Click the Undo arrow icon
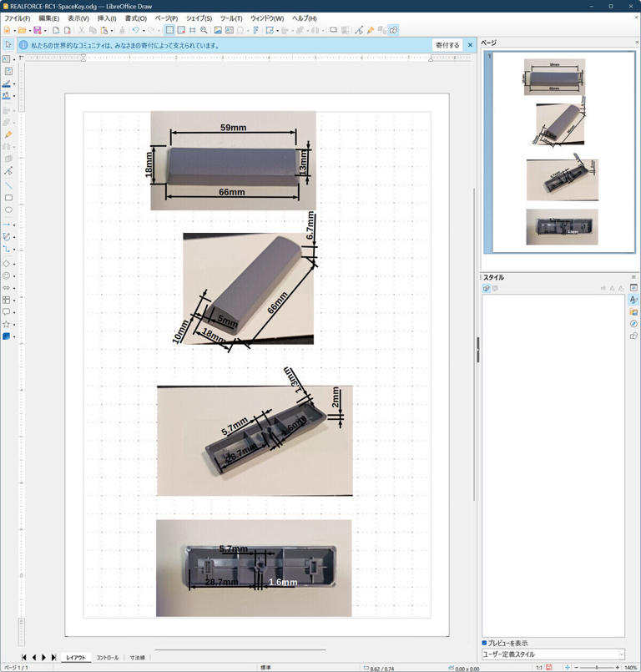This screenshot has width=641, height=672. (x=135, y=30)
